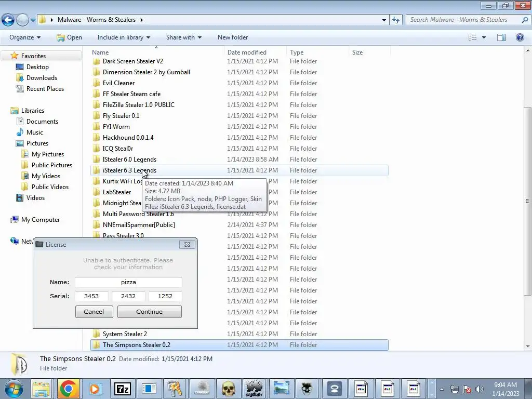Image resolution: width=532 pixels, height=399 pixels.
Task: Click the Name field in License dialog
Action: tap(128, 282)
